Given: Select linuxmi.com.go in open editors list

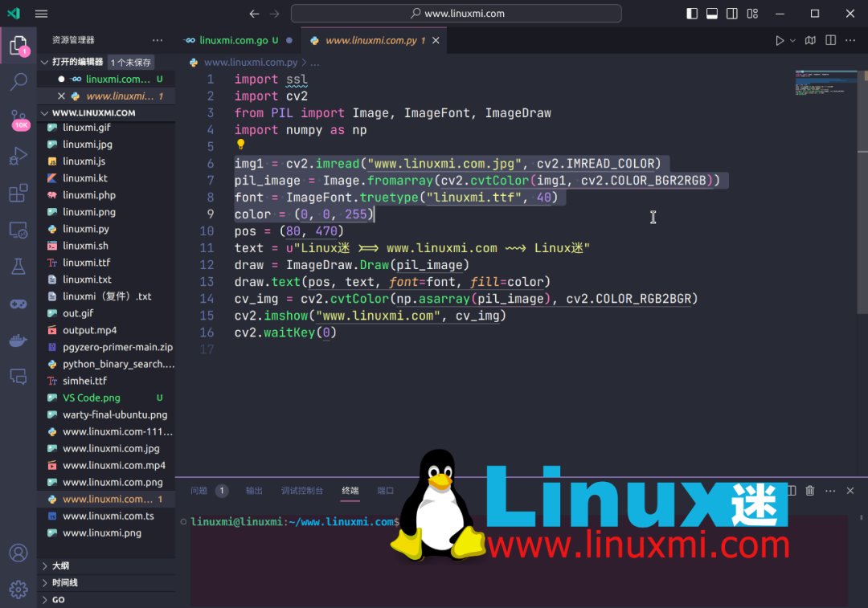Looking at the screenshot, I should point(106,79).
